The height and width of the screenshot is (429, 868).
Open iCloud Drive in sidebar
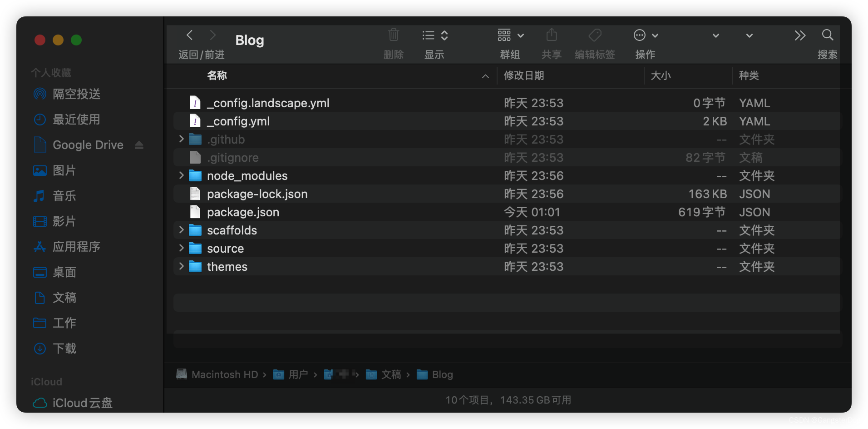tap(73, 403)
